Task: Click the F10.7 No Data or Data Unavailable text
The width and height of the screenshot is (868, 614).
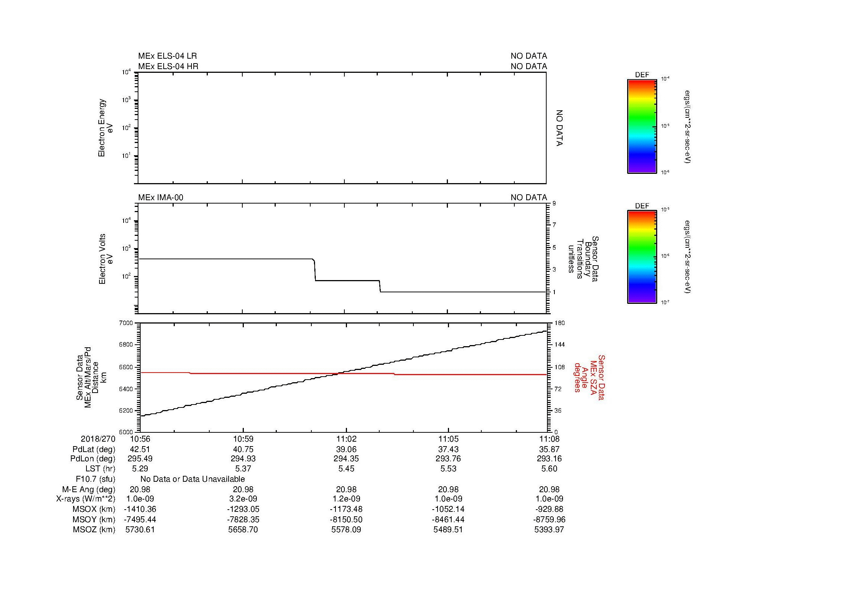Action: [193, 479]
